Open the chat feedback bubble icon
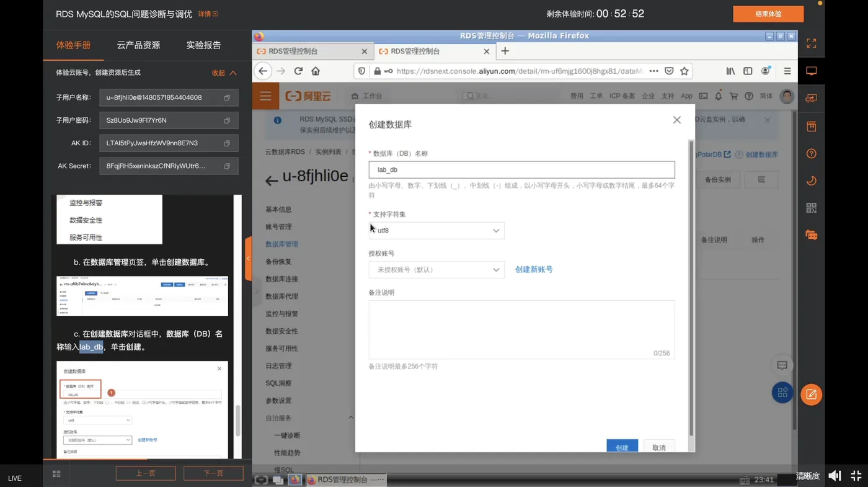This screenshot has height=487, width=868. (x=782, y=365)
